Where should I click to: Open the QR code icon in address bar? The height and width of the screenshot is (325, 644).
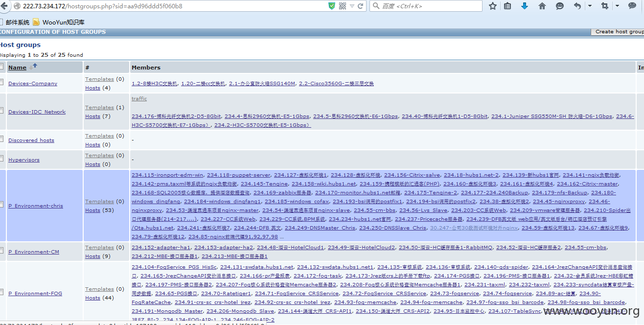coord(343,6)
